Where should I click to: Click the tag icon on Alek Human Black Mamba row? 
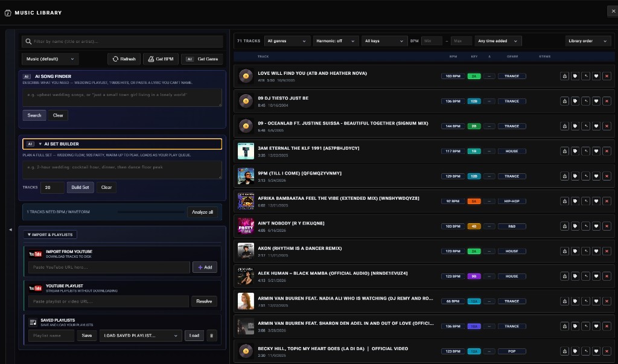[575, 276]
